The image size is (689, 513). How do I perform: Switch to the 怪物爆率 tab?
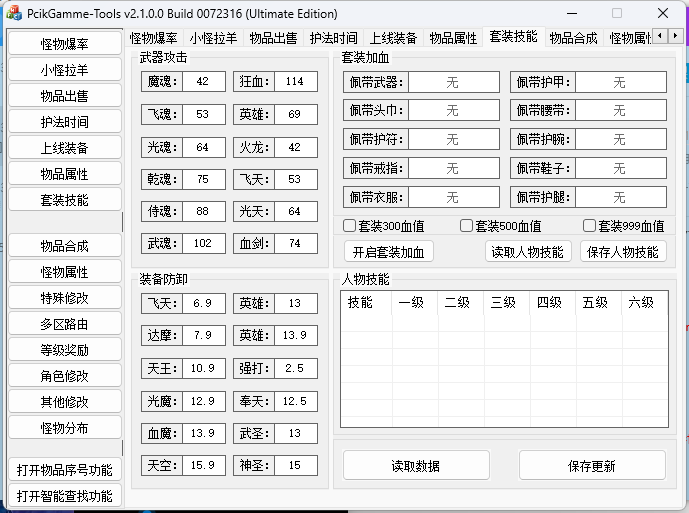(x=153, y=38)
